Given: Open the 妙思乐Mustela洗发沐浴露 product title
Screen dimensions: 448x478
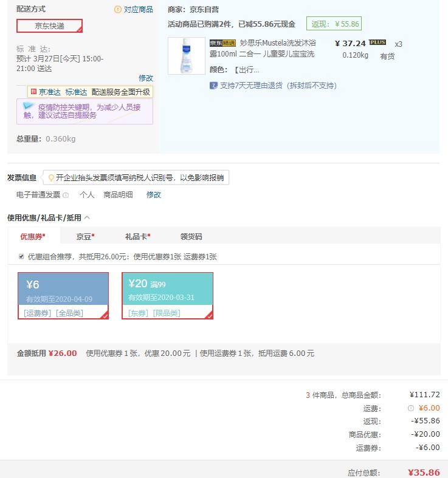Looking at the screenshot, I should pyautogui.click(x=263, y=49).
